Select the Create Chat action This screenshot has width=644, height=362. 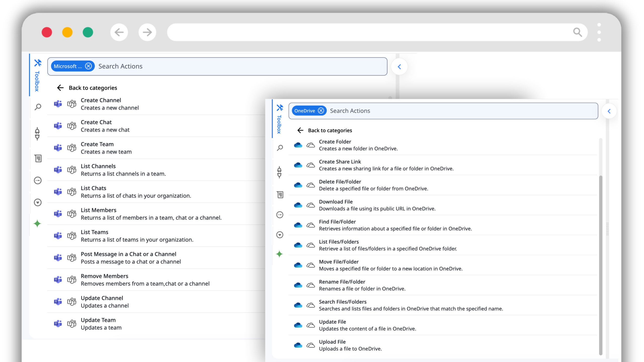[x=156, y=126]
